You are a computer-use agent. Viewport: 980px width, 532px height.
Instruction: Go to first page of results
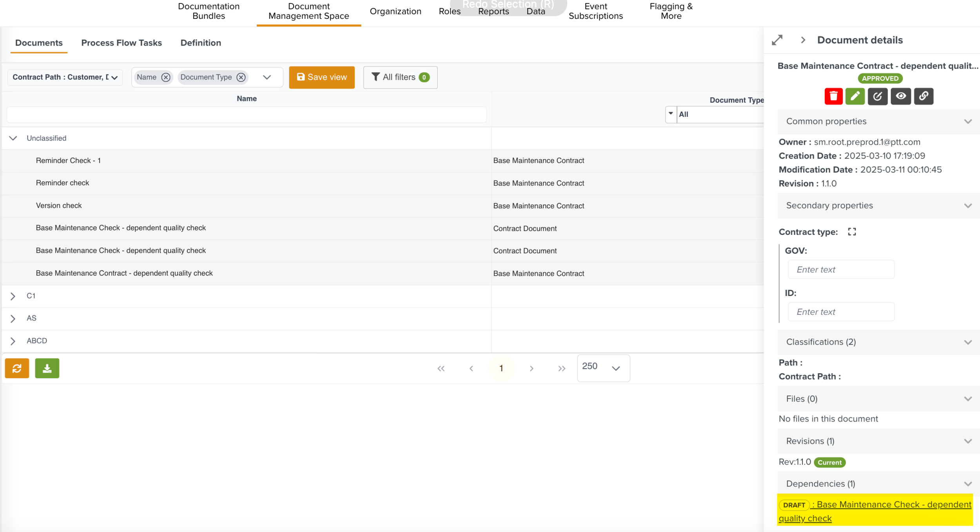pos(441,369)
